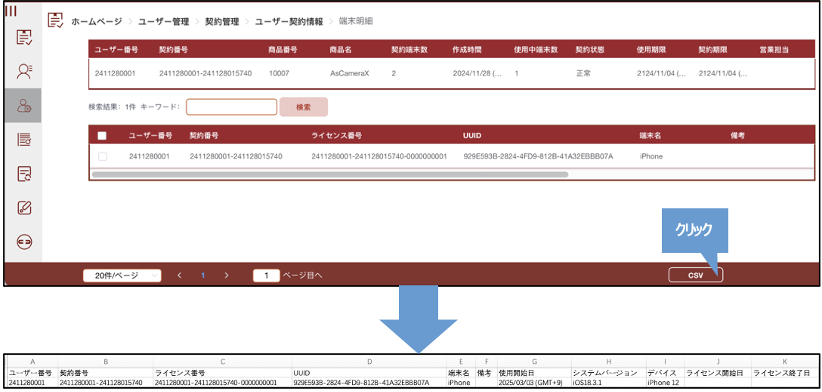Click the round link icon in sidebar
Viewport: 822px width, 392px height.
coord(24,242)
